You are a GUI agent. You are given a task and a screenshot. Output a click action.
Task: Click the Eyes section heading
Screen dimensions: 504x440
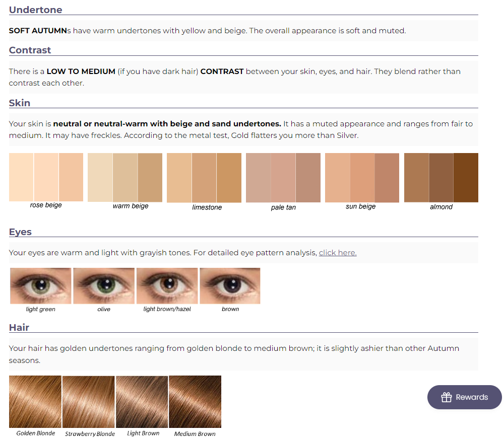[20, 232]
